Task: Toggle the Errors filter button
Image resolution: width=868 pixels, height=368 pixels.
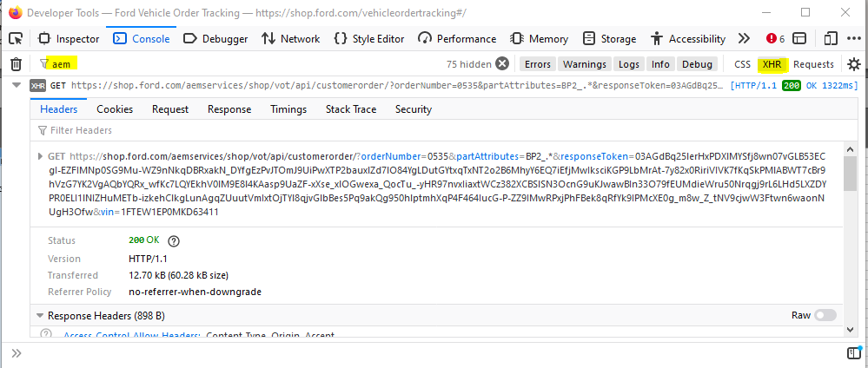Action: (x=538, y=64)
